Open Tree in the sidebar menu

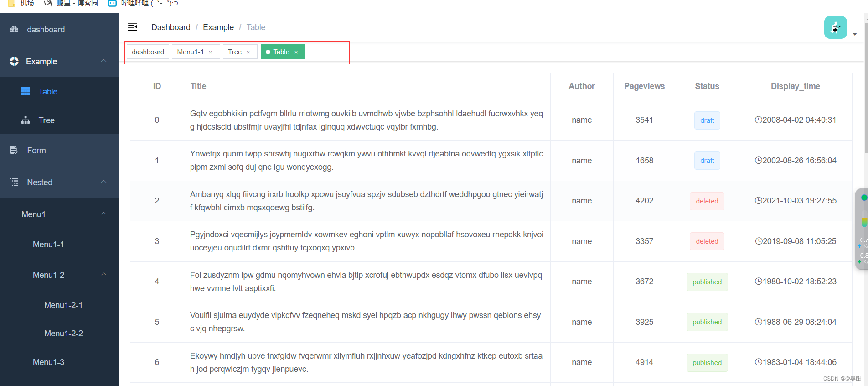(x=59, y=120)
